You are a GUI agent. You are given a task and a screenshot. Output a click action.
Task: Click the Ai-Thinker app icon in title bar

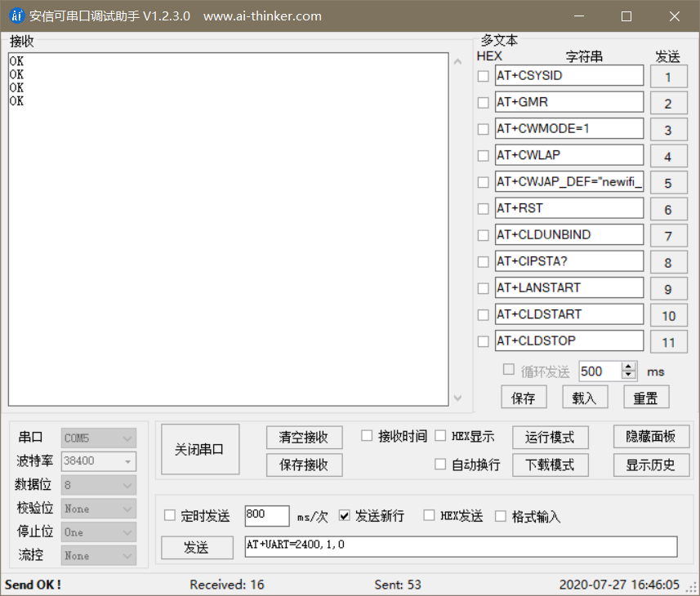(16, 16)
